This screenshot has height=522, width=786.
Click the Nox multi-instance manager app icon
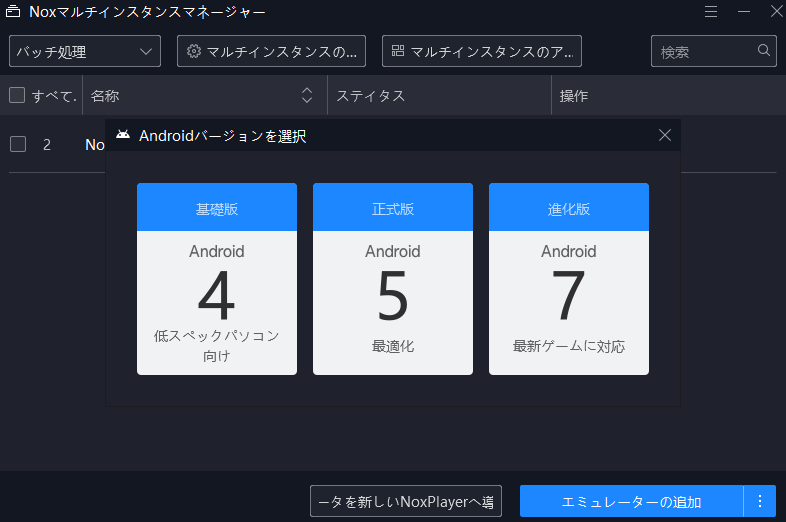pyautogui.click(x=13, y=12)
